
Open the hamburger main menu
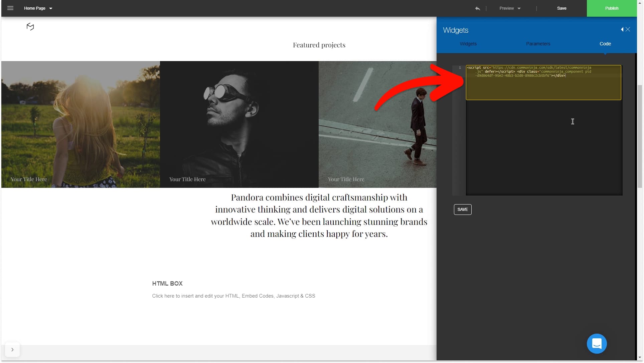[x=10, y=8]
